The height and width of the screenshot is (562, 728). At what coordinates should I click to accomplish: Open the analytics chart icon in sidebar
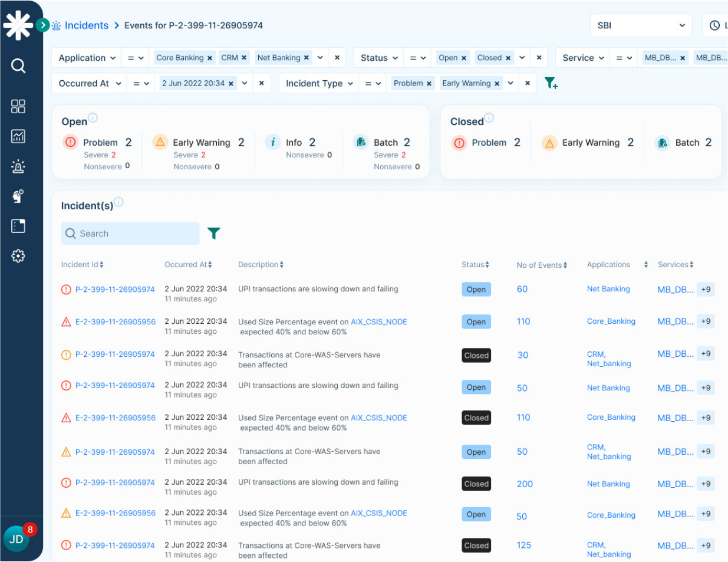coord(18,136)
